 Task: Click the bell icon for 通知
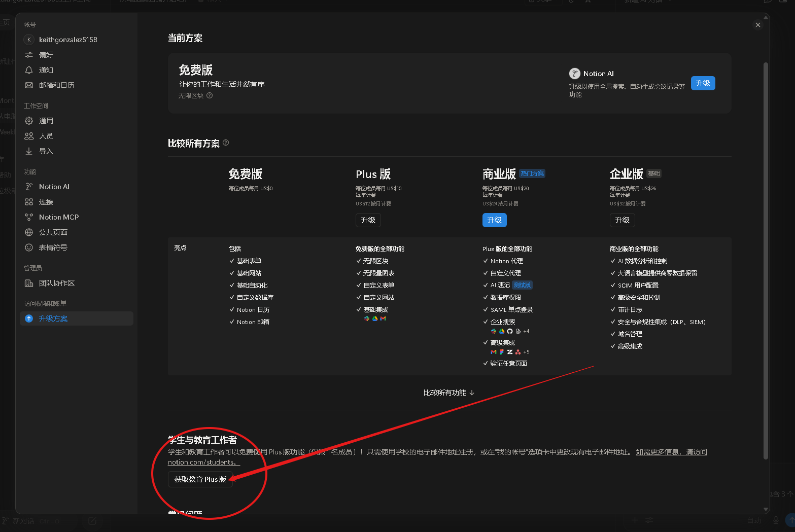(29, 70)
